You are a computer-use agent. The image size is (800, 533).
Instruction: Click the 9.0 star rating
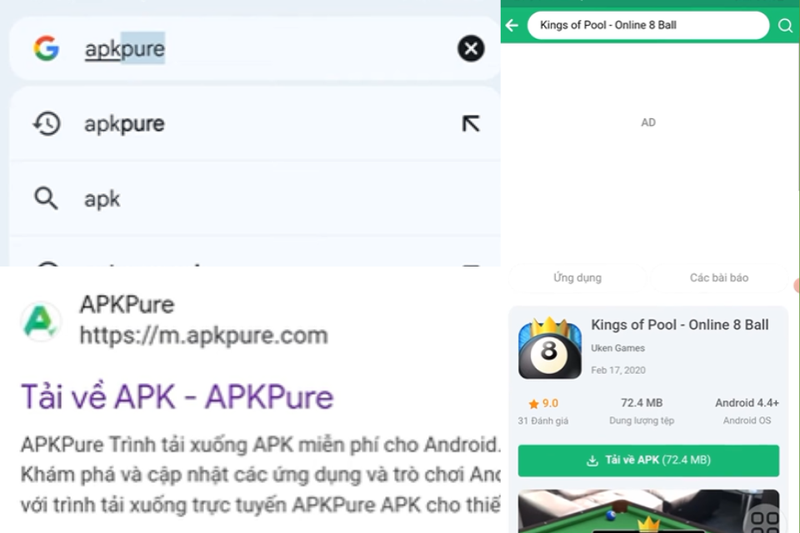543,403
